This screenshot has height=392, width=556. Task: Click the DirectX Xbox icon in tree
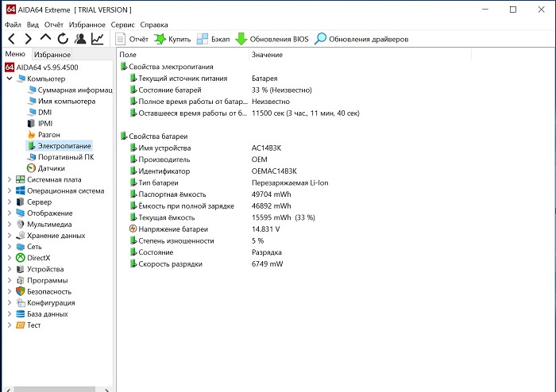(x=21, y=258)
